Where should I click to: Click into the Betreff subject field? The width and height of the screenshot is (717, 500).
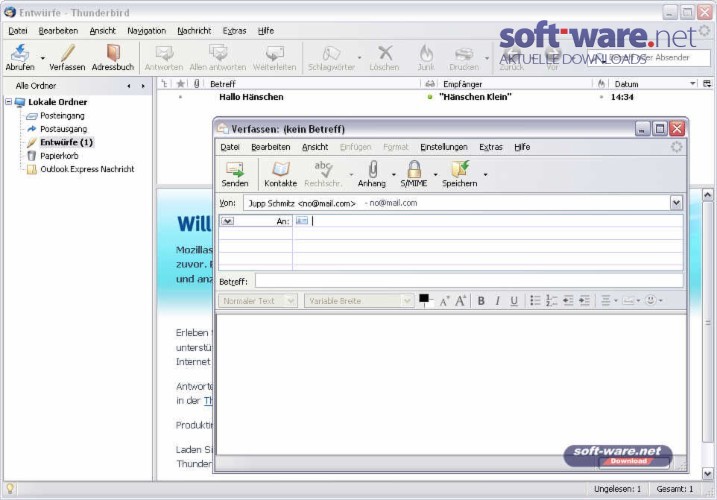[x=469, y=281]
